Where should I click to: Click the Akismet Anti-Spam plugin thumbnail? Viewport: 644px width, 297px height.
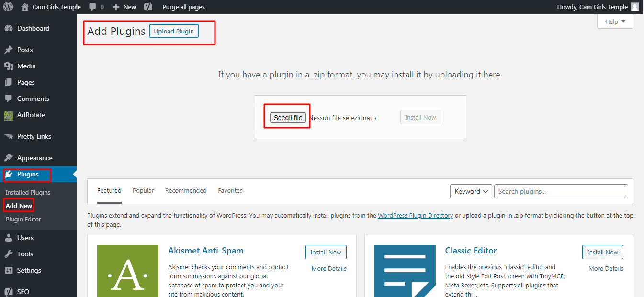[x=128, y=271]
